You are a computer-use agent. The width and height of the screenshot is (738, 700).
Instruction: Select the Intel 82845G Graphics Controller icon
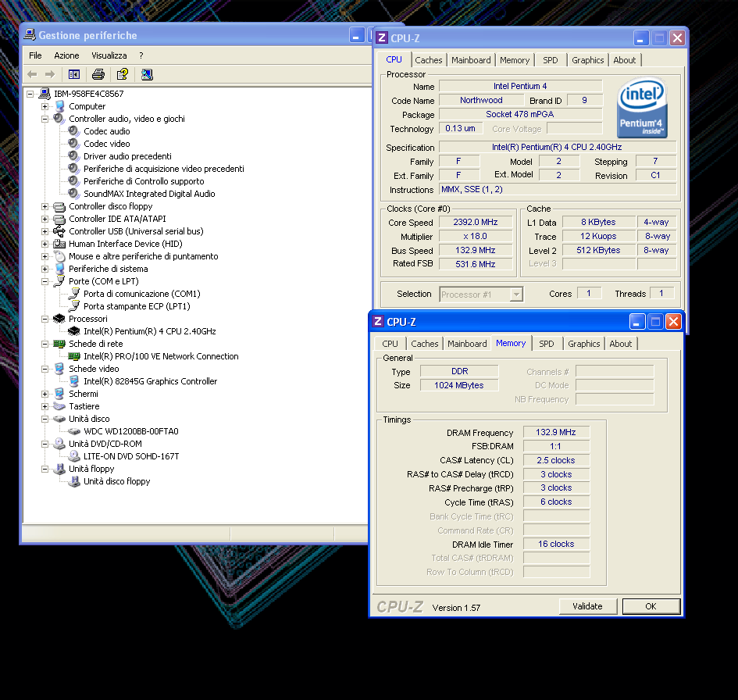coord(74,381)
